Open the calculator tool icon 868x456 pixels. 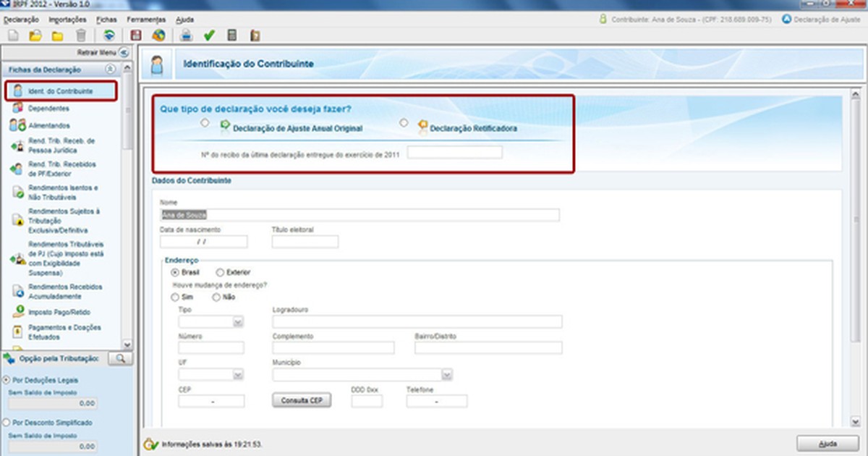[231, 35]
